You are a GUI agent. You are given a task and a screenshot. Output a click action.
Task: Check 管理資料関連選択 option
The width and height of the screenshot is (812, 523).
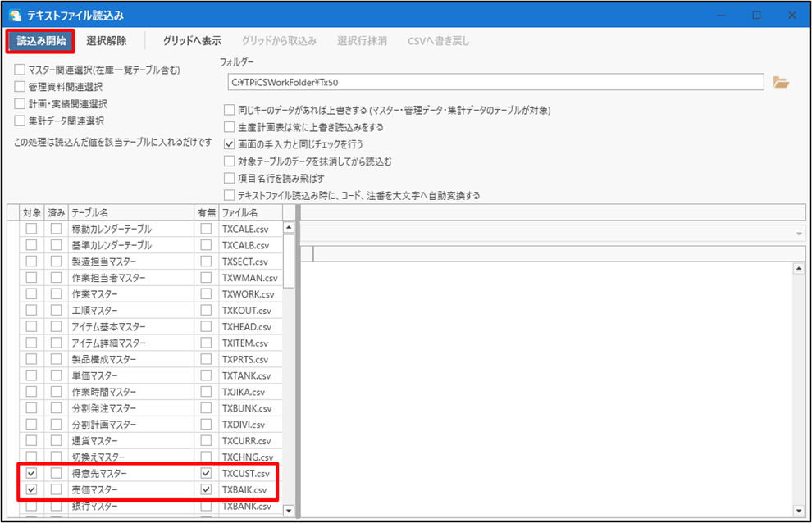tap(20, 86)
